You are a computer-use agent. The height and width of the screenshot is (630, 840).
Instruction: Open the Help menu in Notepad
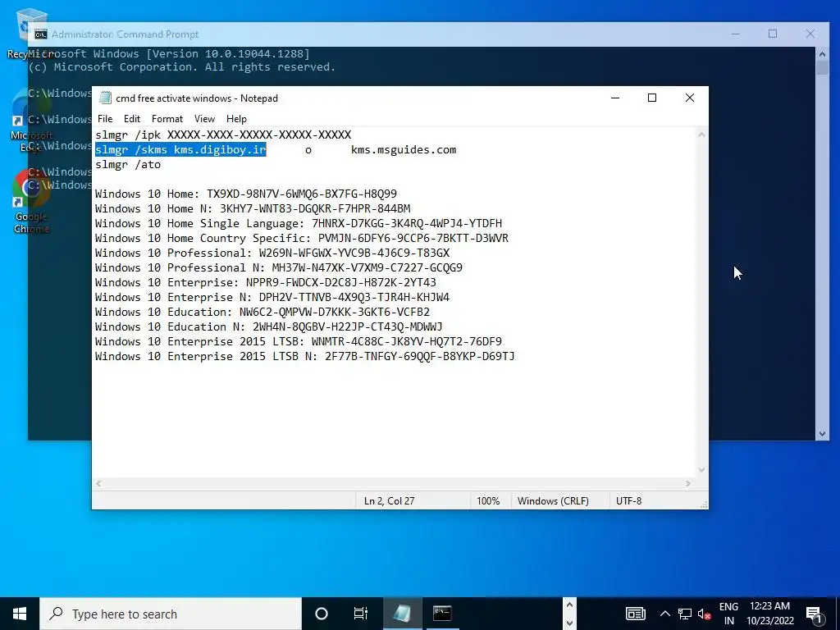pyautogui.click(x=236, y=119)
